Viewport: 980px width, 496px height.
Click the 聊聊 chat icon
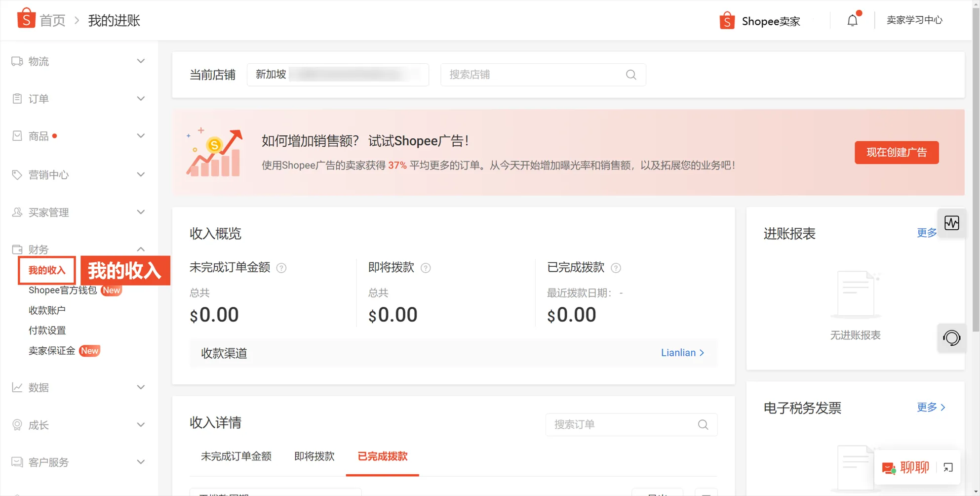(x=890, y=467)
